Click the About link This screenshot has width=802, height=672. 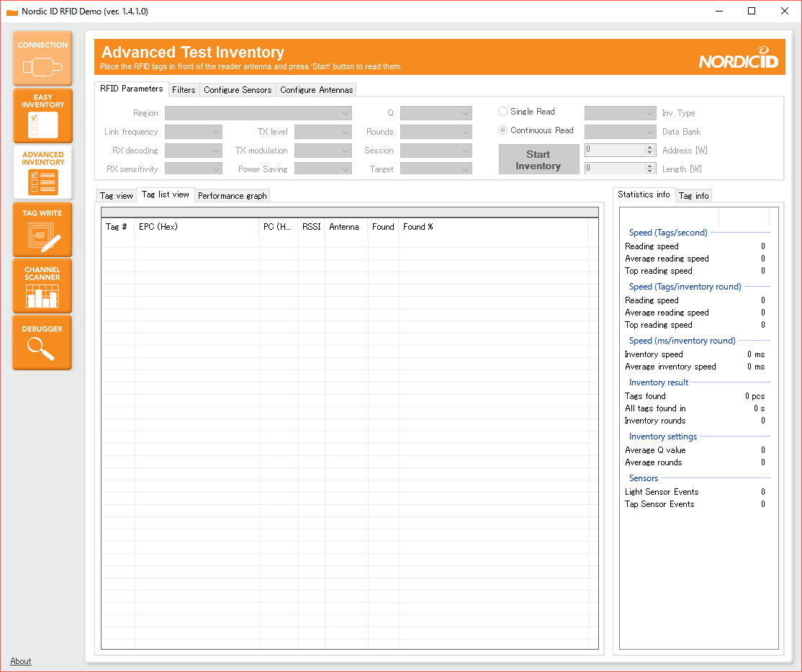tap(21, 661)
